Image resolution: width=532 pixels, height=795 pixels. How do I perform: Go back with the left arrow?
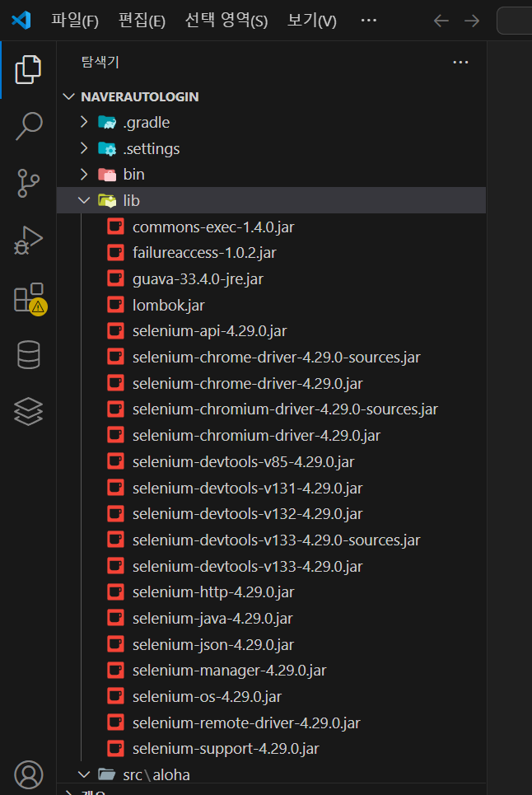[441, 21]
